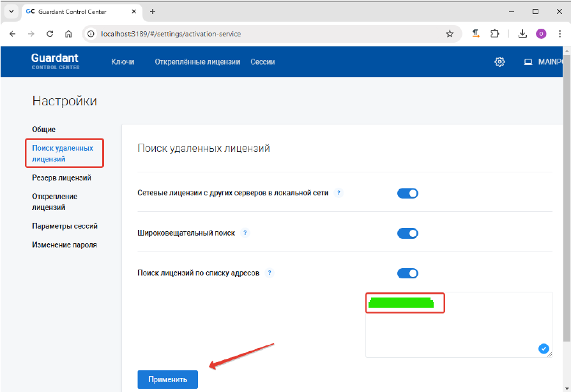571x392 pixels.
Task: Open the settings gear in header
Action: 499,62
